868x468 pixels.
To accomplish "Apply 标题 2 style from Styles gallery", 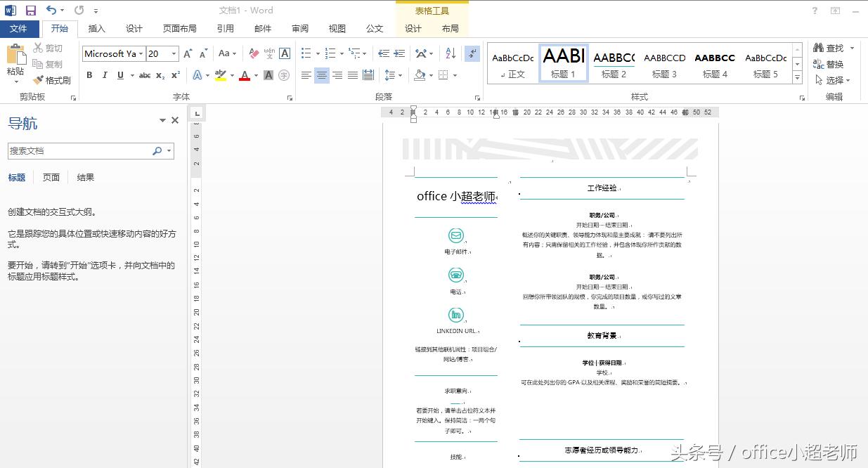I will point(612,63).
